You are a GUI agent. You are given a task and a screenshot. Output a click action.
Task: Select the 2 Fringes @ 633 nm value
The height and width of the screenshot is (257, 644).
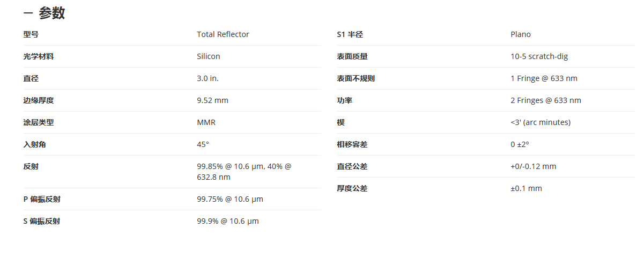point(546,100)
